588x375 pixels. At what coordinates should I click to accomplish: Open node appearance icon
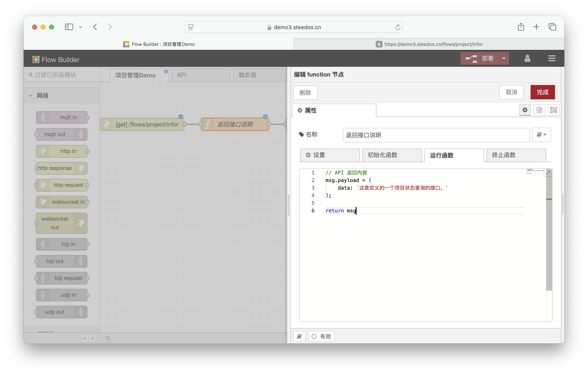(x=554, y=110)
